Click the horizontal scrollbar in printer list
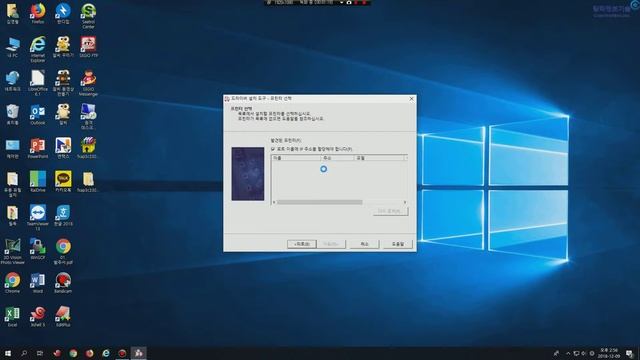The image size is (640, 360). coord(320,202)
